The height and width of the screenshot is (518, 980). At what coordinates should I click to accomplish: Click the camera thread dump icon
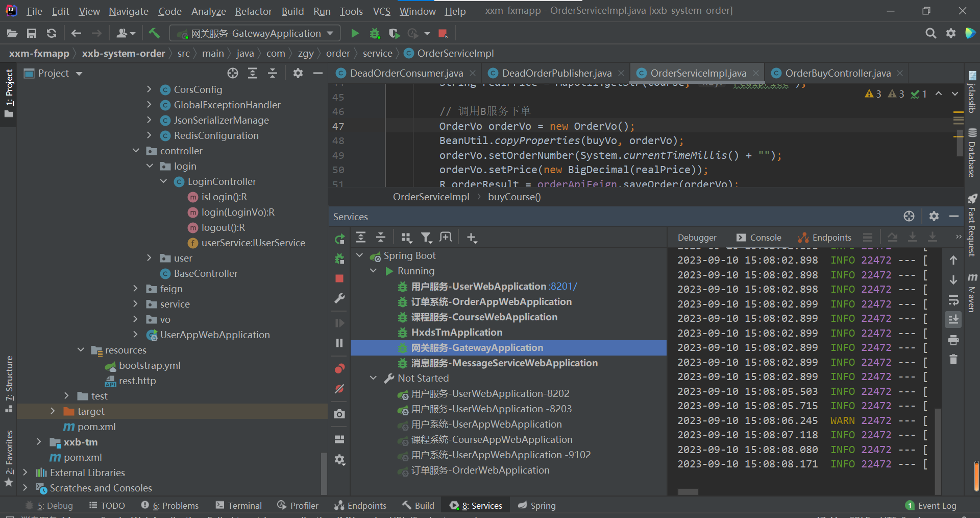click(x=339, y=414)
